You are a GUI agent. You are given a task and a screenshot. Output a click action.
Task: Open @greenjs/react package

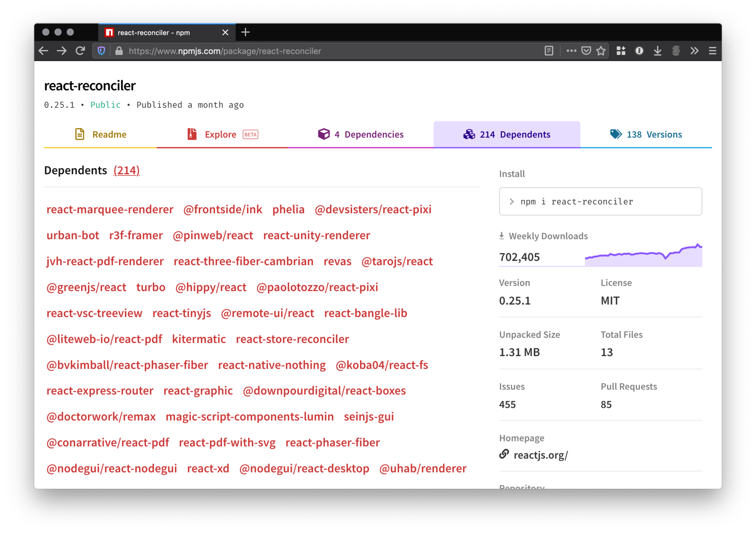pyautogui.click(x=86, y=287)
